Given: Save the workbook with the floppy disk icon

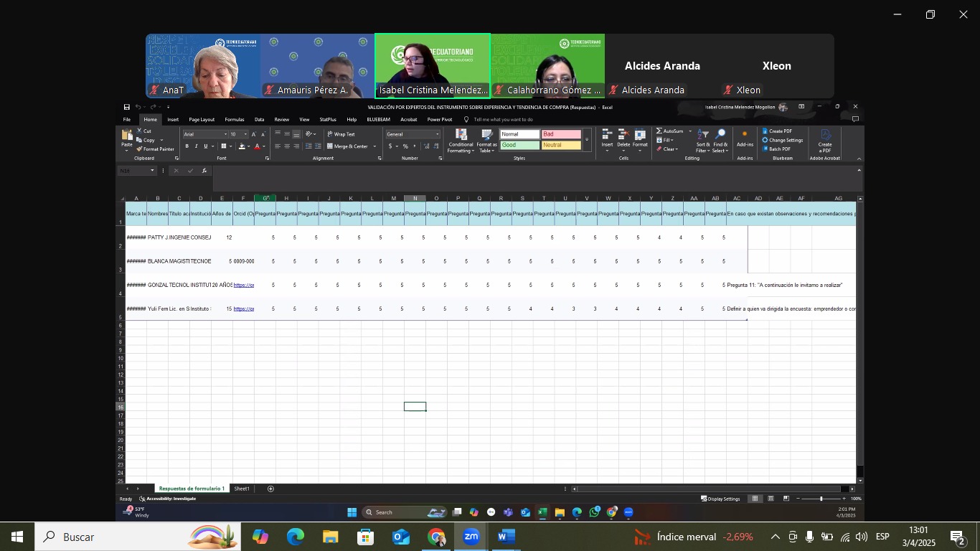Looking at the screenshot, I should [127, 107].
